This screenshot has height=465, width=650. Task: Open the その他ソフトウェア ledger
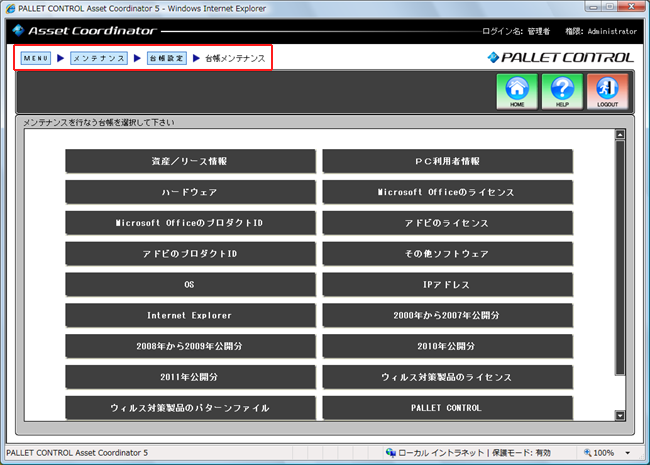click(x=448, y=254)
